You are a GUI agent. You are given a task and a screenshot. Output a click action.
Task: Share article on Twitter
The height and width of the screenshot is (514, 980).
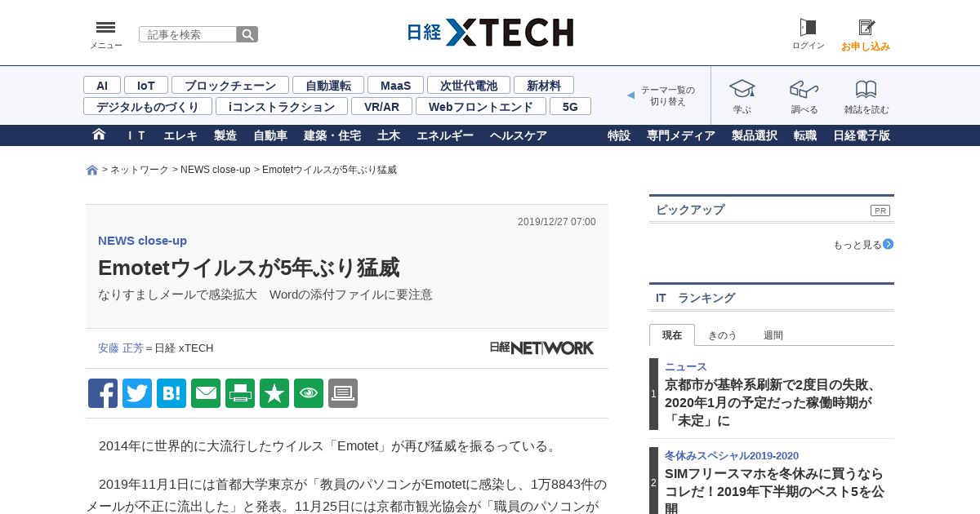(137, 393)
